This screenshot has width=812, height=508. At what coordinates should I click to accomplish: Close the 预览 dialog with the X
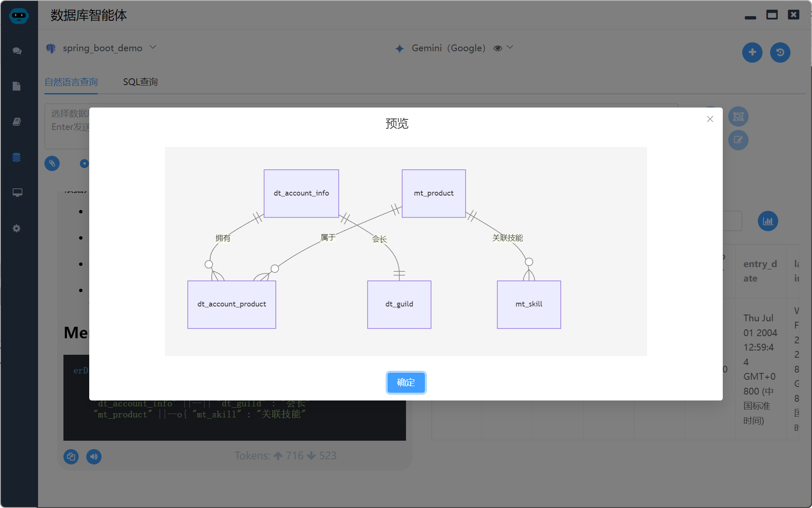click(x=710, y=119)
